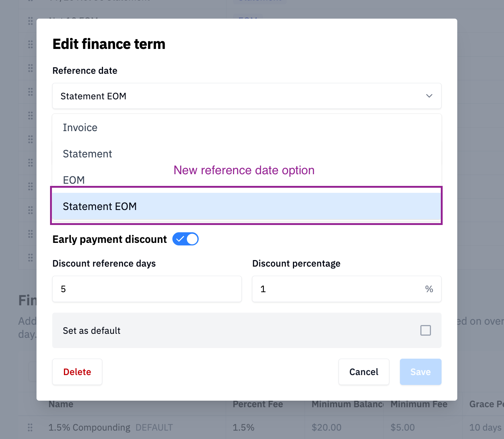The width and height of the screenshot is (504, 439).
Task: Click the percent symbol in Discount percentage field
Action: click(x=429, y=289)
